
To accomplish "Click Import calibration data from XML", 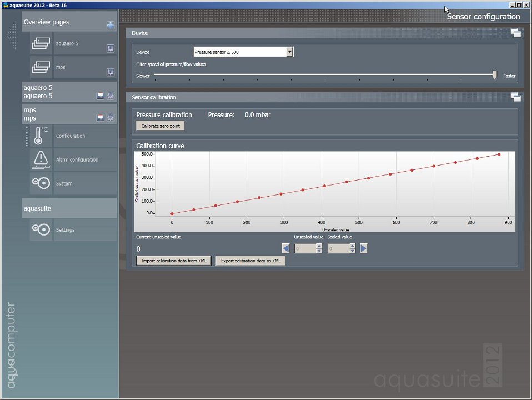I will 174,261.
